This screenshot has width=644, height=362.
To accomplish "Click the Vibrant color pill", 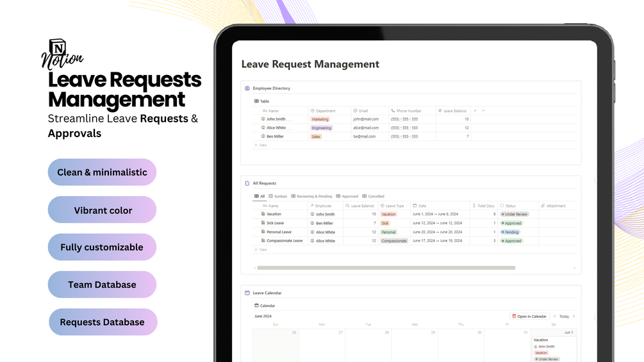I will tap(102, 210).
